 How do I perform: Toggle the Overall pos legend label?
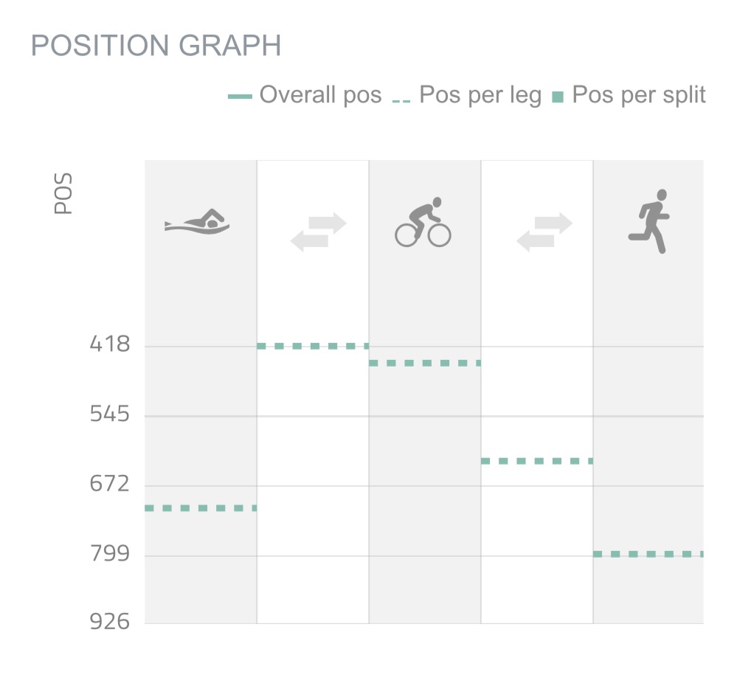point(320,96)
